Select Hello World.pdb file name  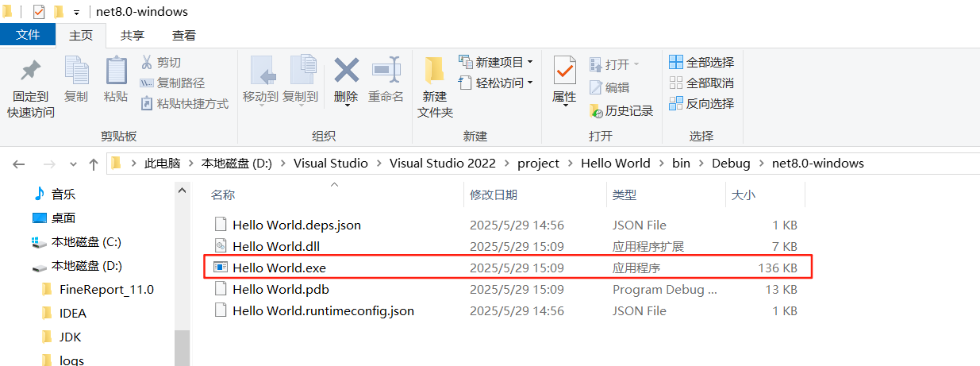pos(281,289)
